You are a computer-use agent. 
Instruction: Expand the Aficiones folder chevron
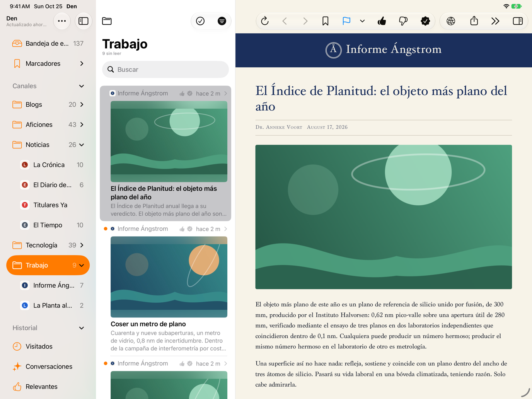82,124
